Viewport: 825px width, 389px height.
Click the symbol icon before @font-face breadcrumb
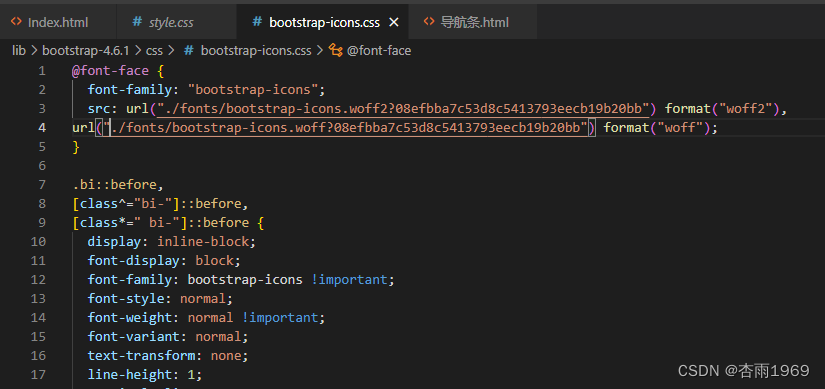(336, 51)
